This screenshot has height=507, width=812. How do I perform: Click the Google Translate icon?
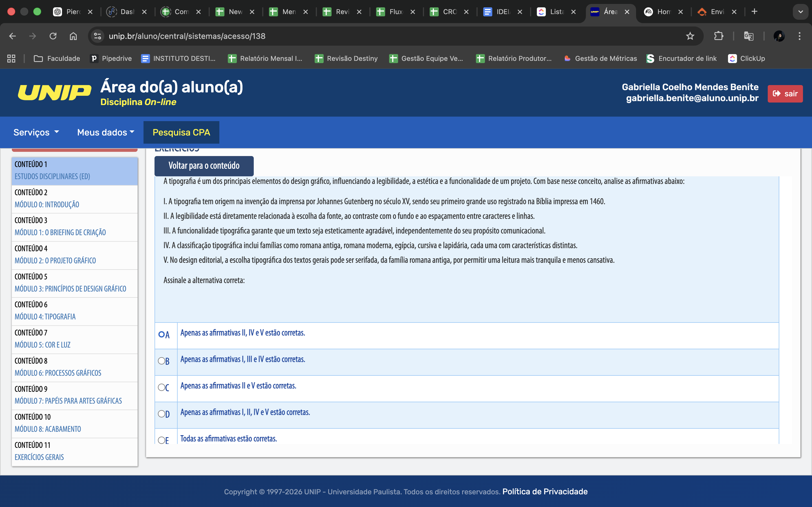tap(749, 36)
